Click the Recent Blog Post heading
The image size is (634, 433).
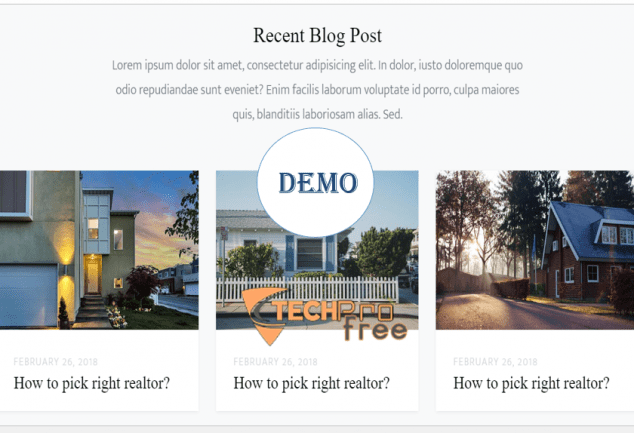[x=317, y=36]
